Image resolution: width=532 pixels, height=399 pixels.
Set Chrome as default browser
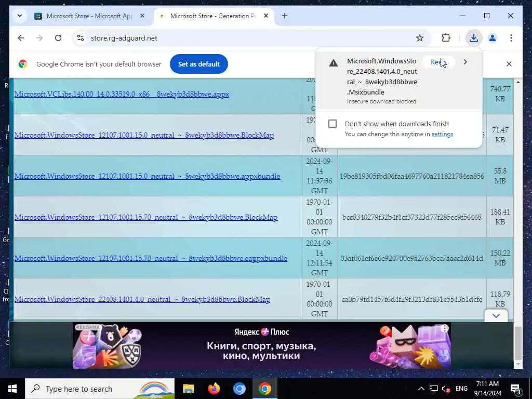pos(199,64)
